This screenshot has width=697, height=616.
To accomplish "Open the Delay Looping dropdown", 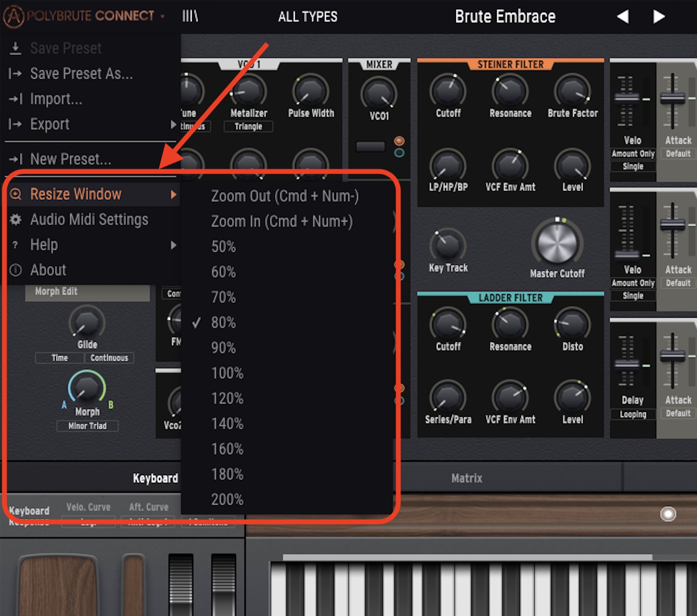I will click(633, 414).
